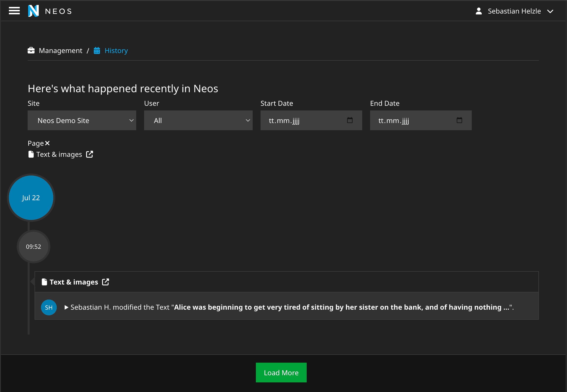
Task: Click the History calendar icon
Action: click(x=97, y=51)
